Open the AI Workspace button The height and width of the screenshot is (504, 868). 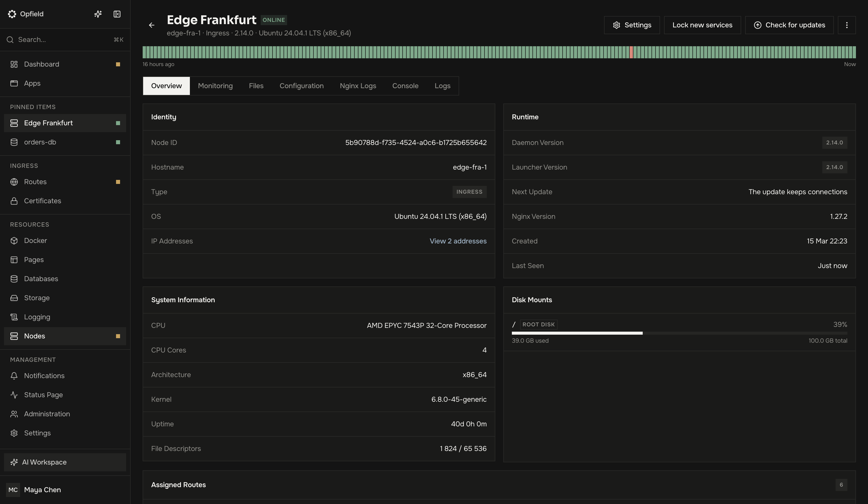tap(65, 462)
